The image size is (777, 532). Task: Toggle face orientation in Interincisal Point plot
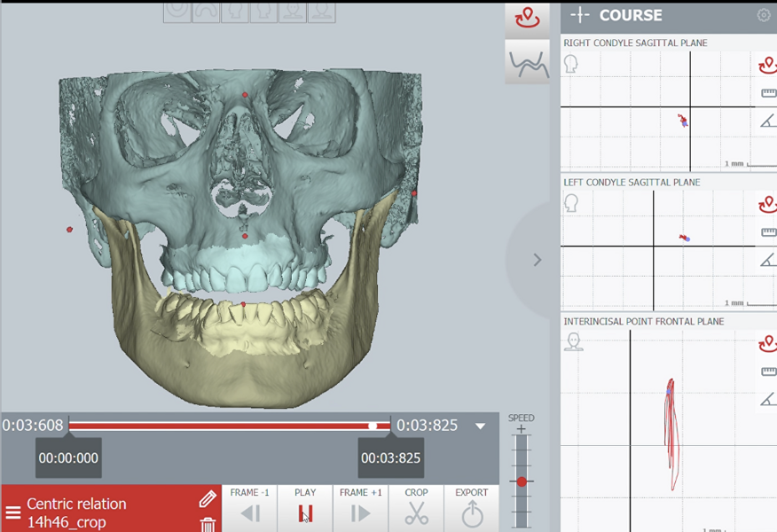pos(574,342)
